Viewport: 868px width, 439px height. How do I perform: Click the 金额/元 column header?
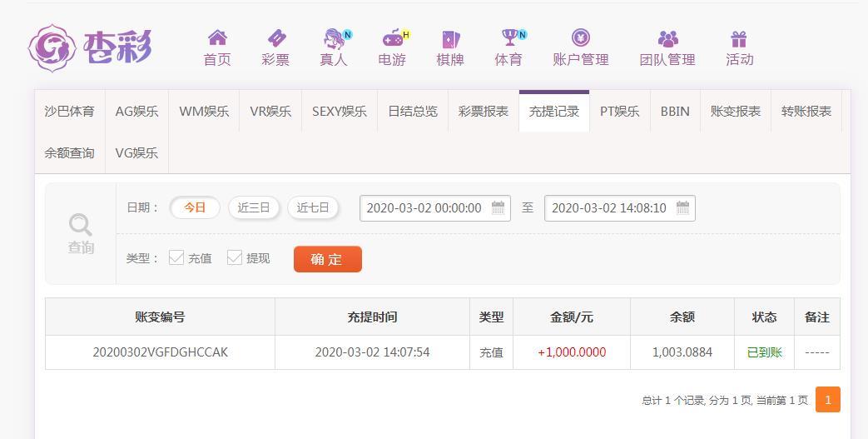[x=571, y=317]
